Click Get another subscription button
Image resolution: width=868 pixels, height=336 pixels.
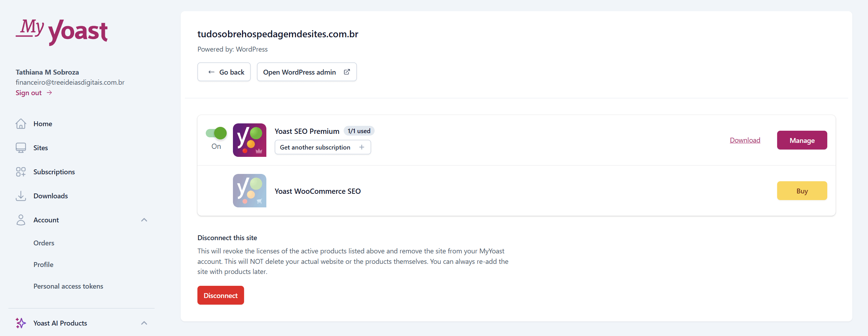point(323,147)
